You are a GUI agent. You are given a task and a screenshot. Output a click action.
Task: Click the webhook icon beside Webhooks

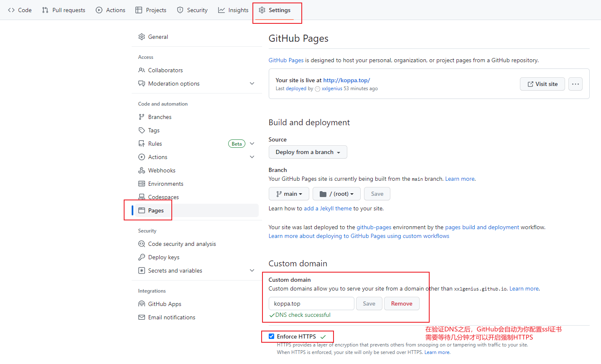click(x=142, y=170)
